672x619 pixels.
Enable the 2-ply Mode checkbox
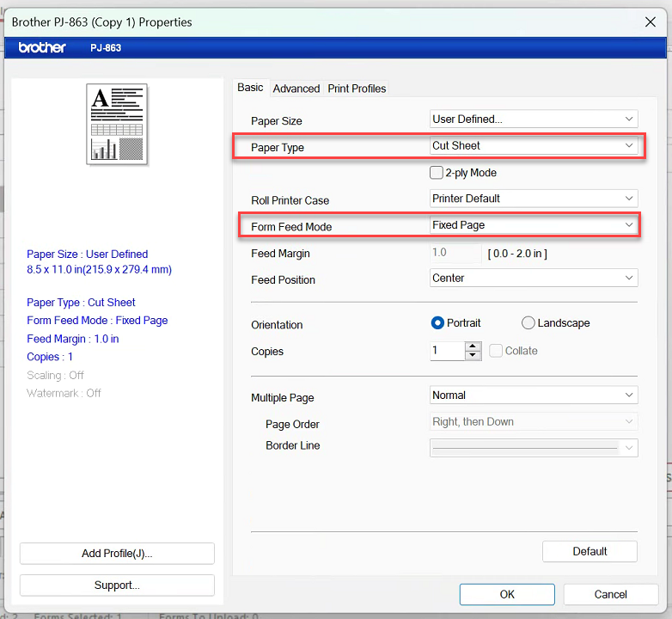point(437,173)
